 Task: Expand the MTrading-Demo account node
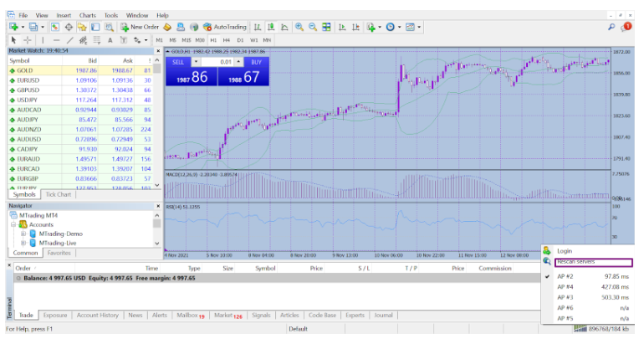23,234
